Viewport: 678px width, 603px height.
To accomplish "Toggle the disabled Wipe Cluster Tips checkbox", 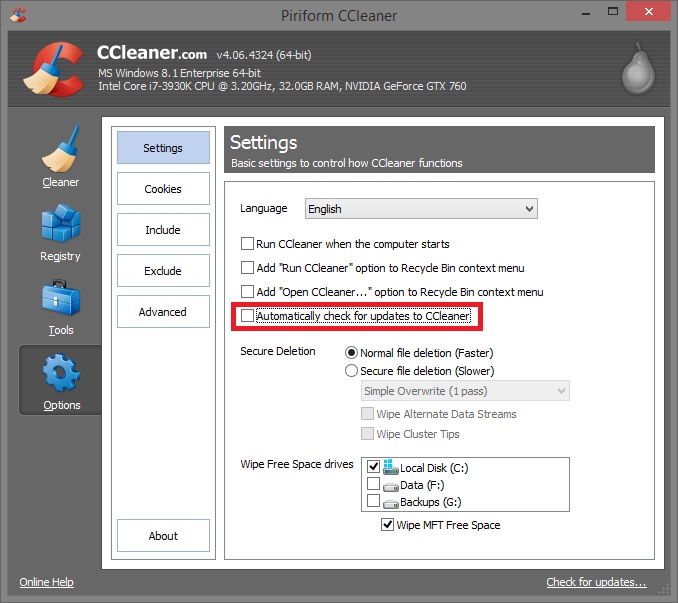I will coord(368,434).
